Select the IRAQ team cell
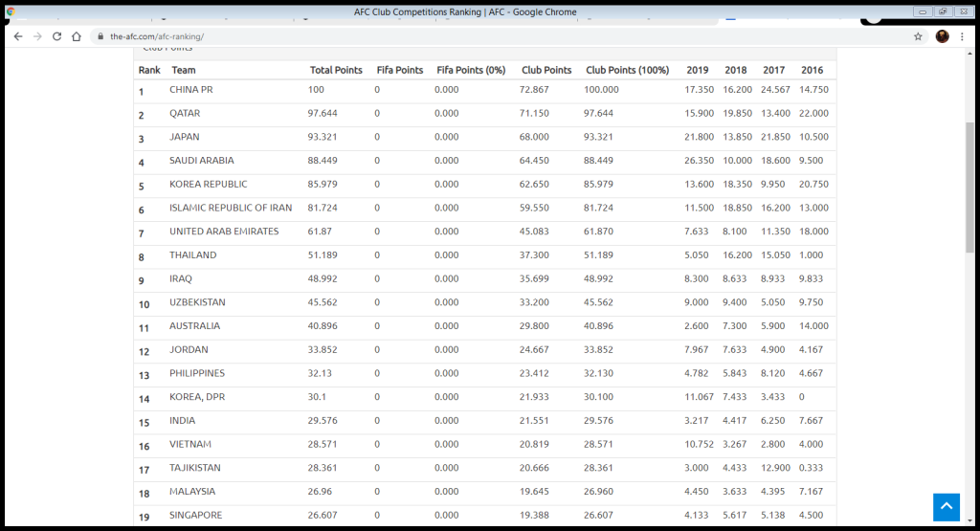This screenshot has width=980, height=531. (181, 278)
